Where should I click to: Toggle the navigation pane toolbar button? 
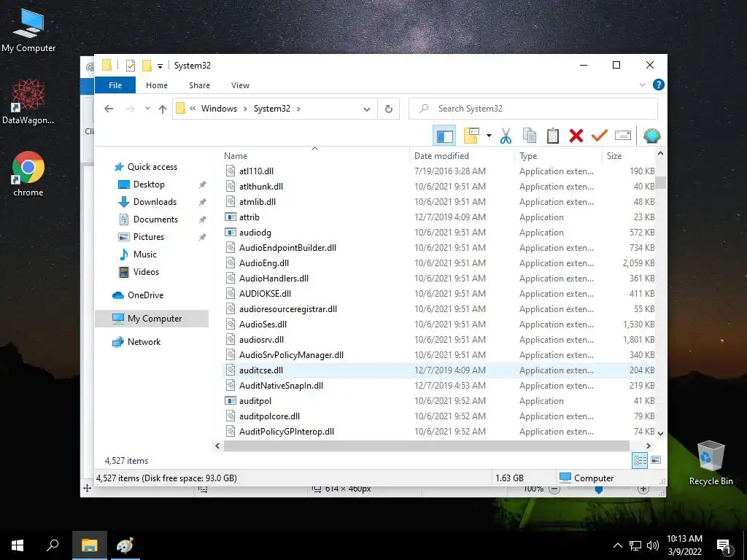(x=444, y=136)
